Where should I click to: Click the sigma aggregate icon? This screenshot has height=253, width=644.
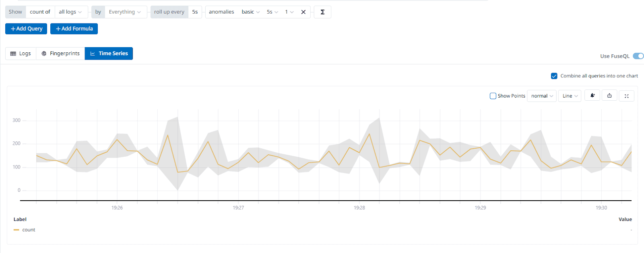click(322, 12)
